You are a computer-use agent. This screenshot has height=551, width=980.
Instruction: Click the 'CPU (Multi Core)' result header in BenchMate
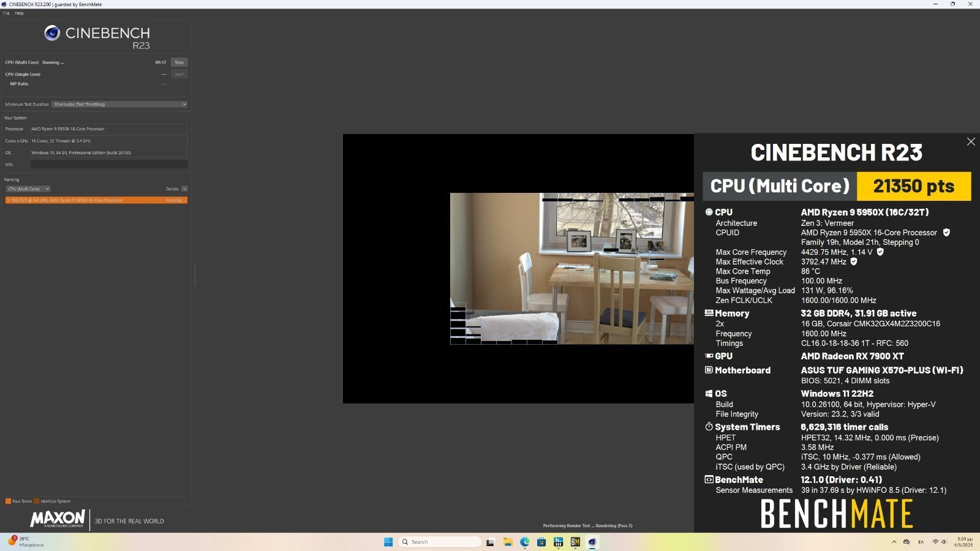[780, 186]
